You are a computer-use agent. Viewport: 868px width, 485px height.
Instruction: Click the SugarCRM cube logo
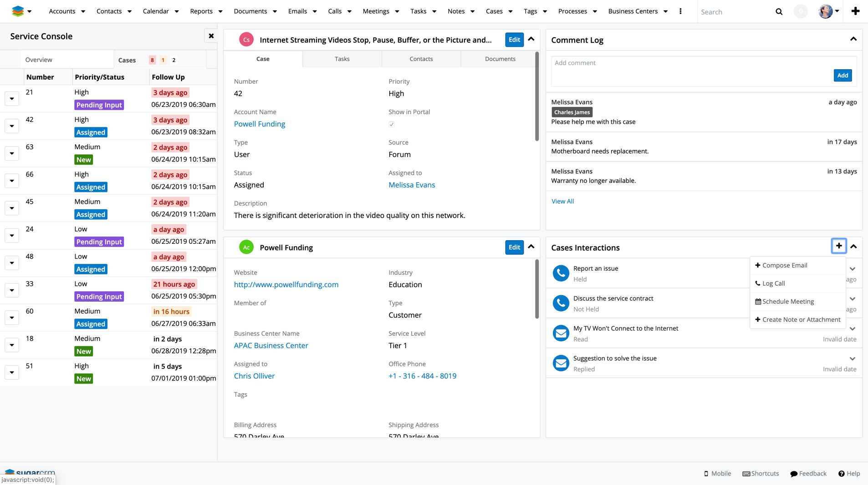tap(18, 11)
